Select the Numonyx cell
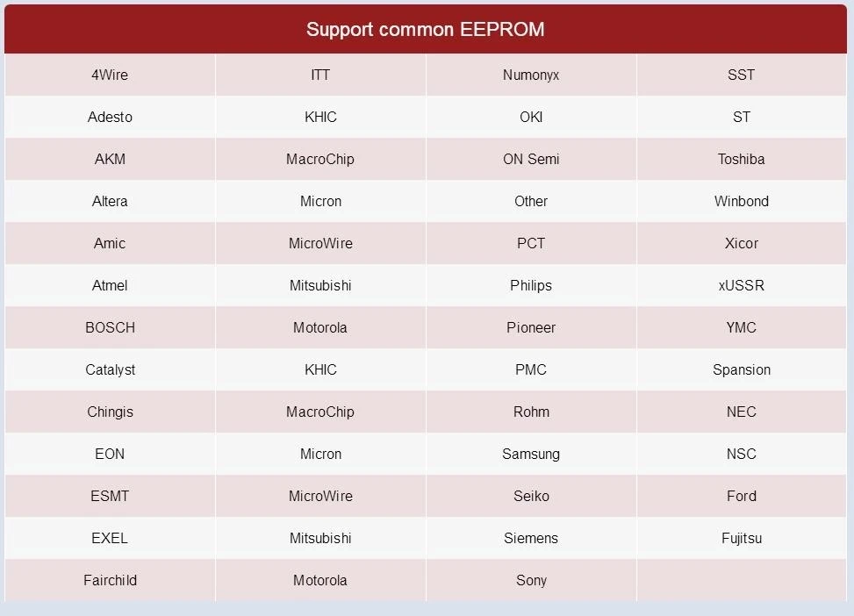Viewport: 854px width, 616px height. [x=531, y=75]
